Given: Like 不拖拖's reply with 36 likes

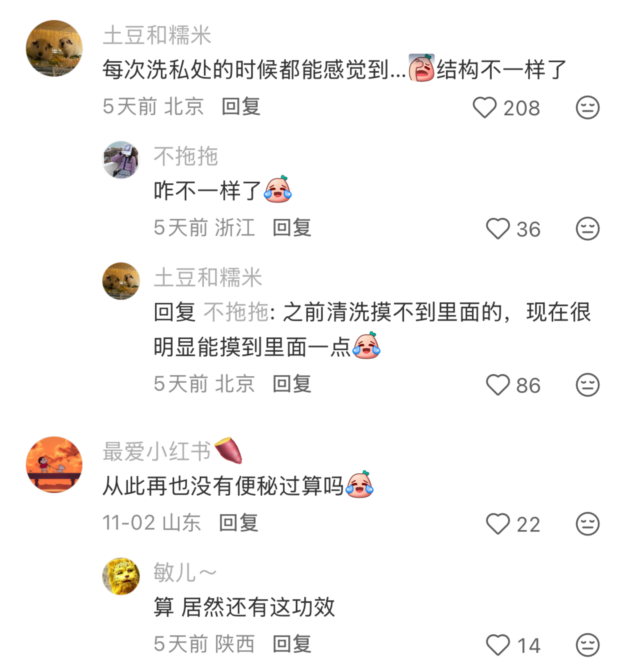Looking at the screenshot, I should [x=497, y=229].
